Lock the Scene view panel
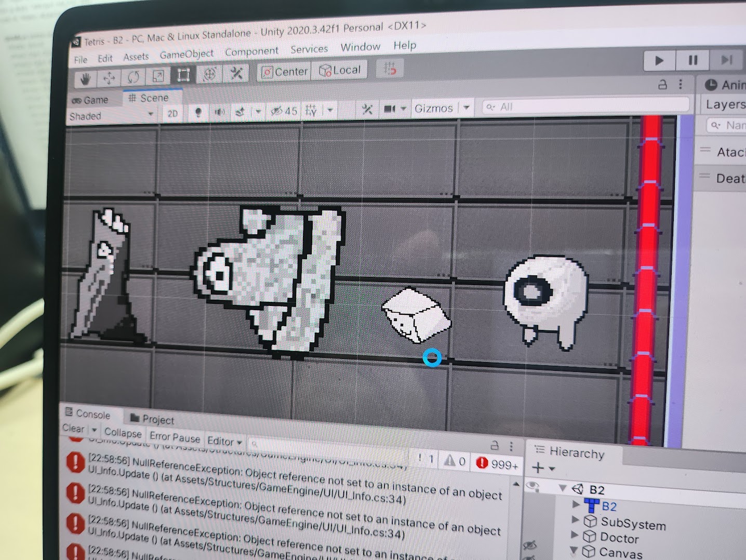 [662, 84]
